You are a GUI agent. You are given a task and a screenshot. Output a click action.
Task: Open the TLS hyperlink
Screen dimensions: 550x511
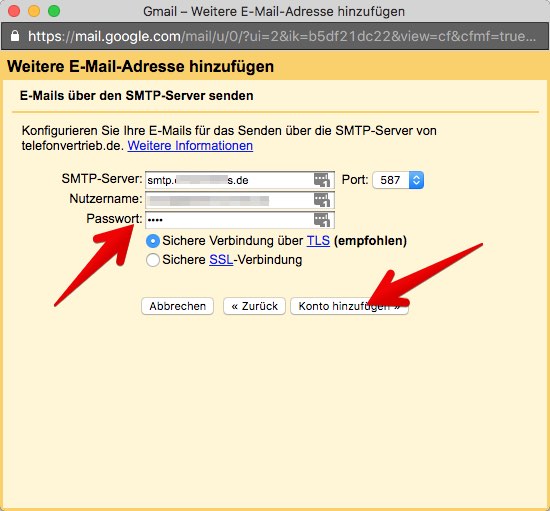(318, 241)
